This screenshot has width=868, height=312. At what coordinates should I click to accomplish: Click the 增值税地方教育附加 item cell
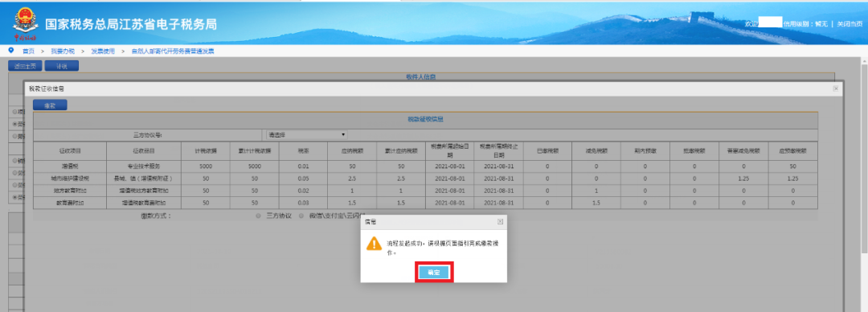pyautogui.click(x=143, y=190)
